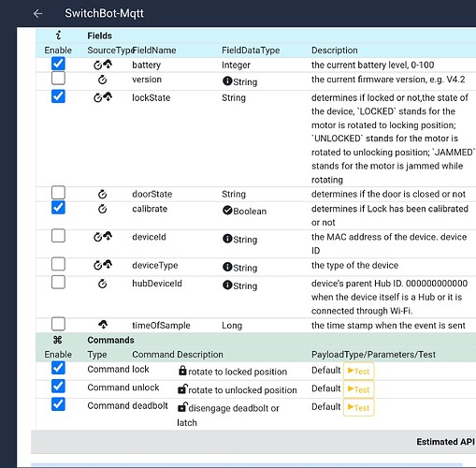Enable the deviceId field checkbox
The height and width of the screenshot is (468, 476).
point(58,236)
